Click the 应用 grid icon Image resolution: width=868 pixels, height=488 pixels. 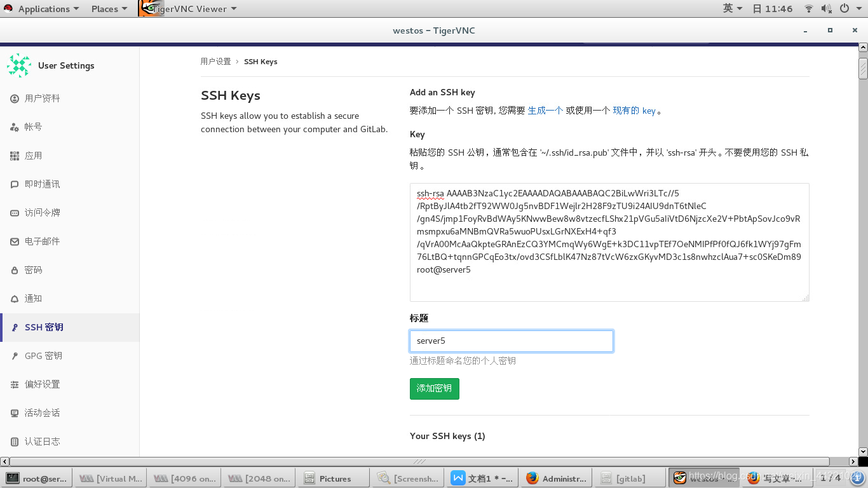click(x=15, y=156)
